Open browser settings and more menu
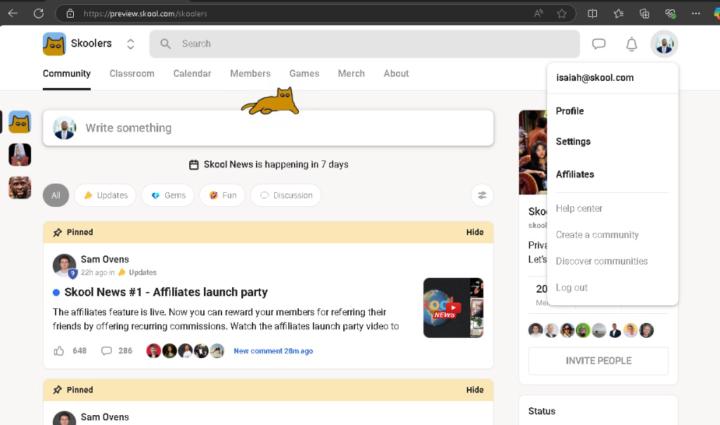Image resolution: width=720 pixels, height=425 pixels. tap(696, 13)
